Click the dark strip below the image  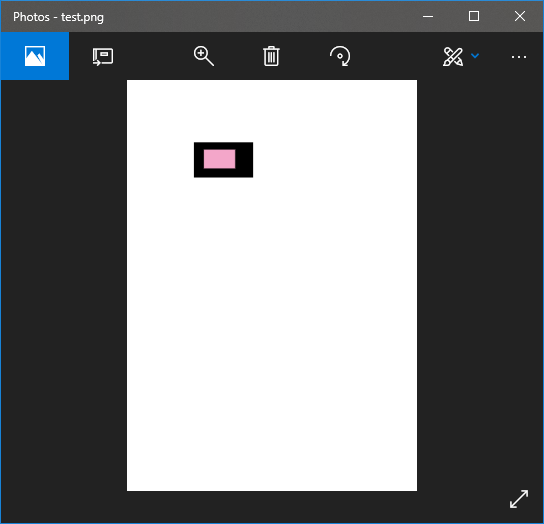click(272, 507)
